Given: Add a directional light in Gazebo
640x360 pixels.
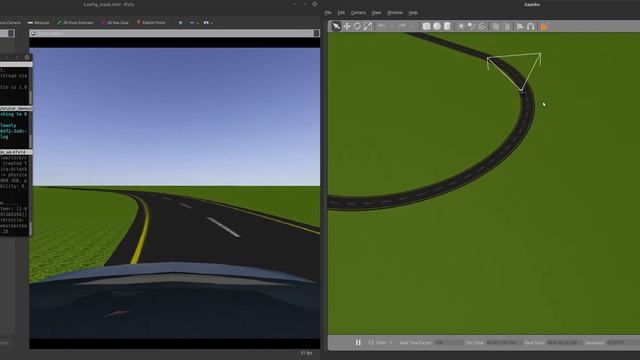Looking at the screenshot, I should pos(482,26).
